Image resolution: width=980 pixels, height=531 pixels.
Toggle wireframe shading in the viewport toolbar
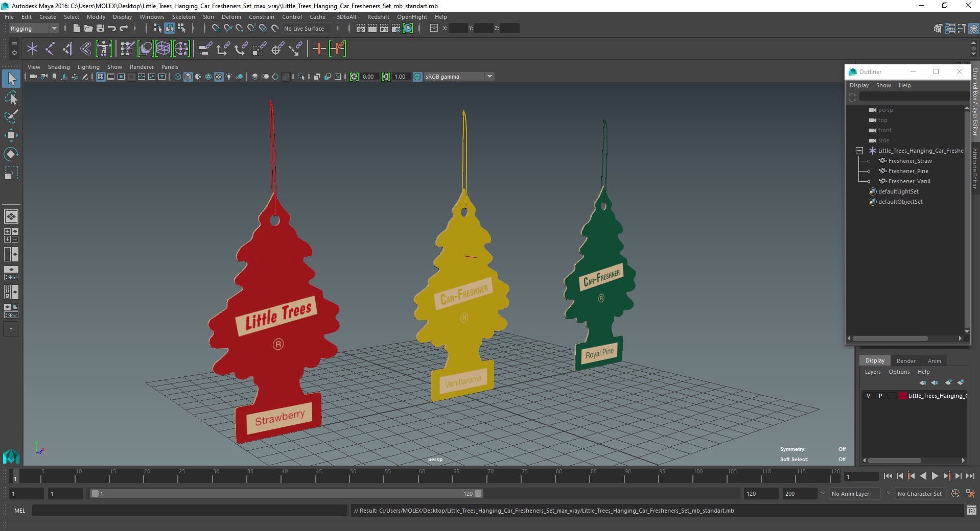(178, 77)
